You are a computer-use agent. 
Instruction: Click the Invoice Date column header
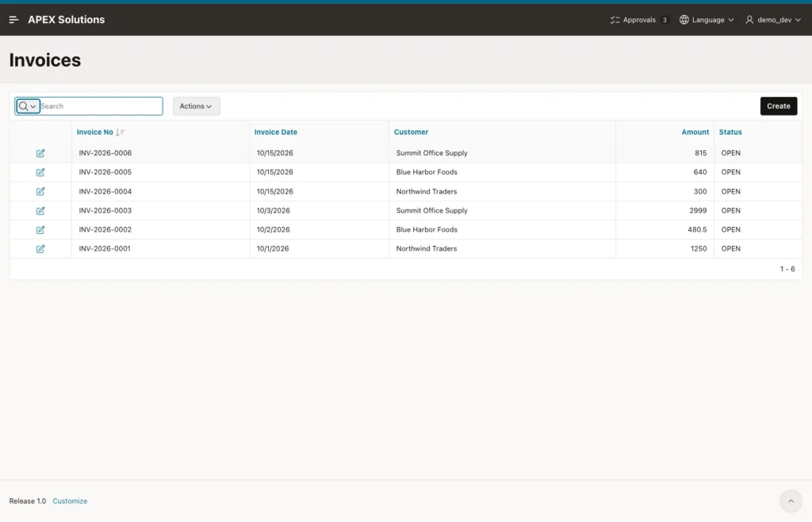coord(275,132)
